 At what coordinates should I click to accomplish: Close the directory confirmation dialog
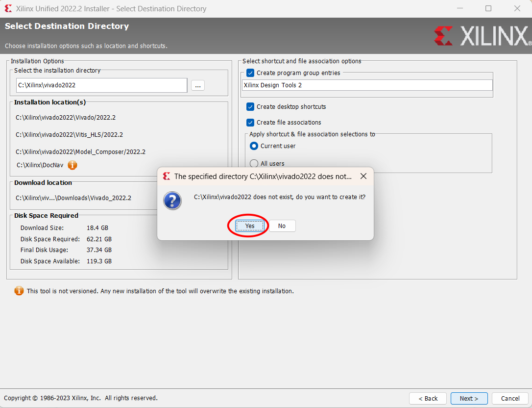[x=363, y=176]
